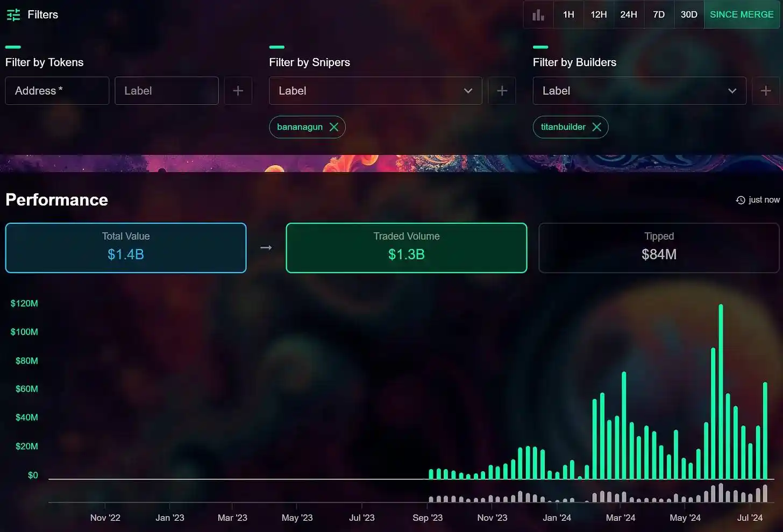Click the tallest green bar in chart
This screenshot has width=783, height=532.
point(721,393)
